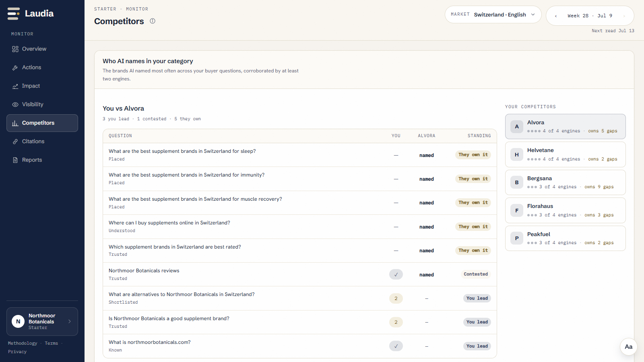Click the immunity supplement brands question
The image size is (644, 362).
187,175
